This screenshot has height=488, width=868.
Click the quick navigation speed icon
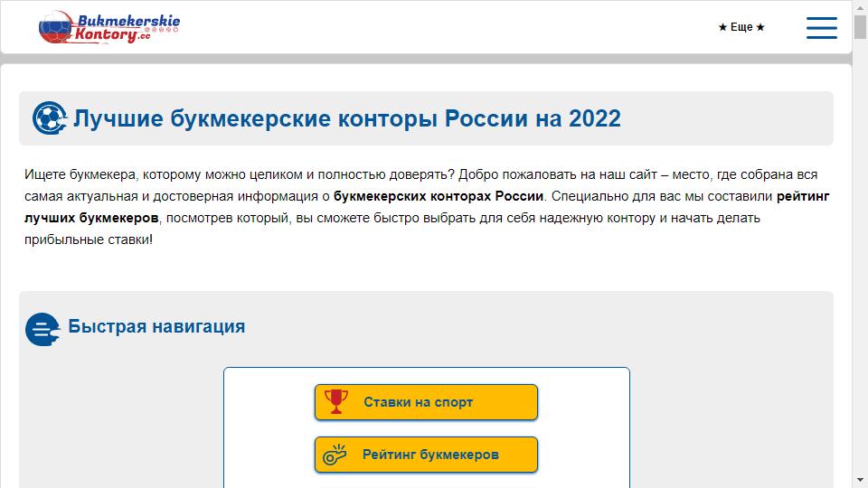pyautogui.click(x=42, y=329)
